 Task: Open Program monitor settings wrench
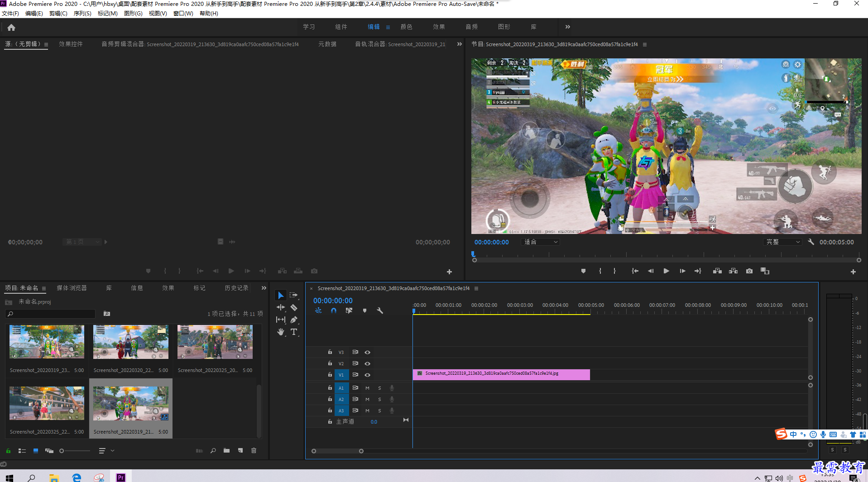(x=811, y=242)
